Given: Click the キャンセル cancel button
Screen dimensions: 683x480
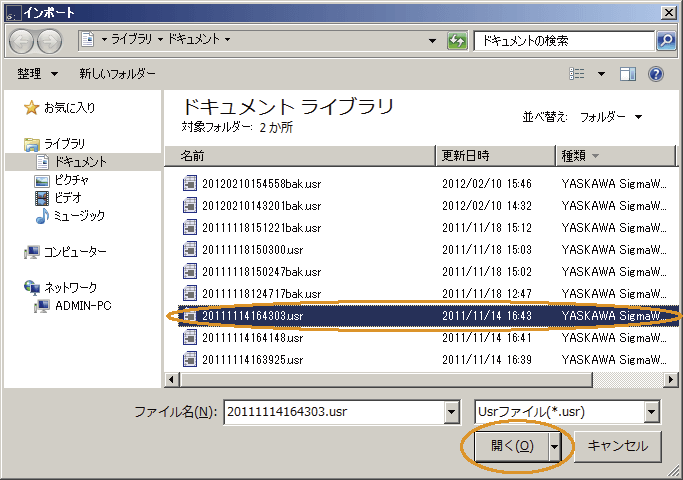Looking at the screenshot, I should pos(618,446).
